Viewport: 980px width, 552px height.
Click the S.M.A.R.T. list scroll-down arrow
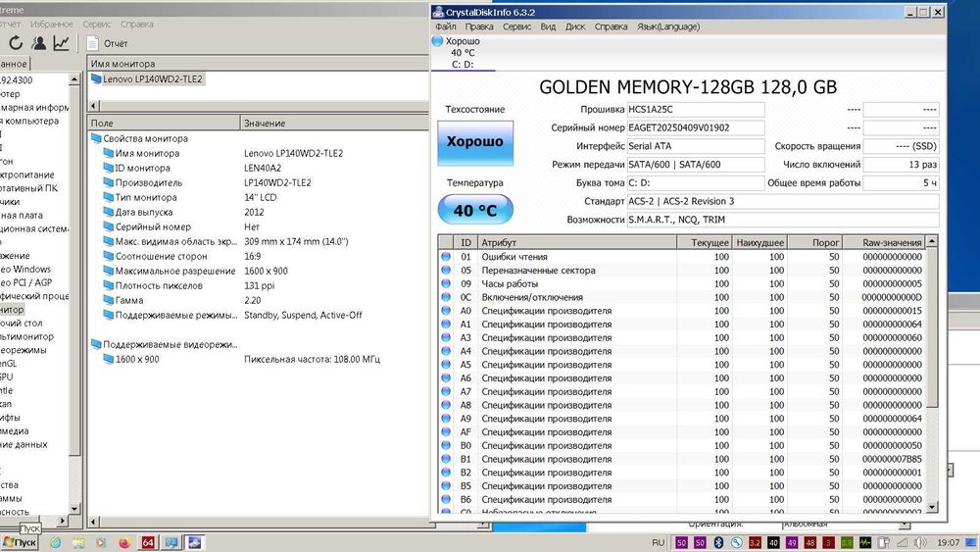932,507
